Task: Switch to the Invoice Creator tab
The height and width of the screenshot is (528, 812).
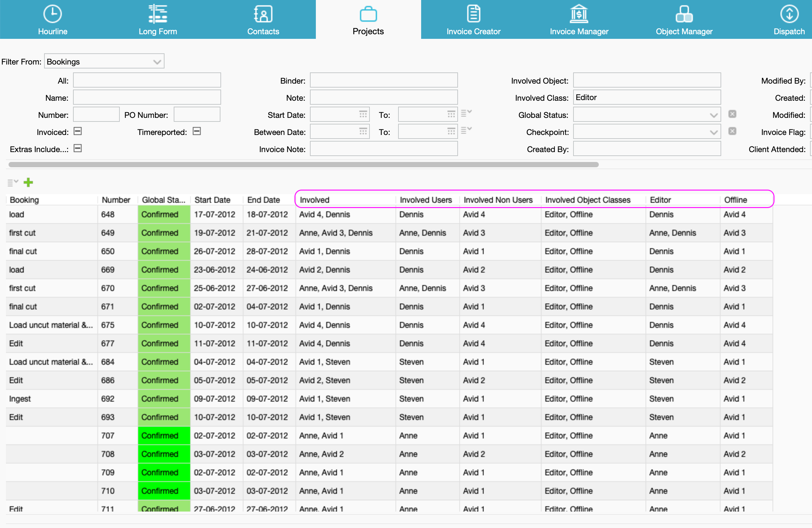Action: [x=473, y=20]
